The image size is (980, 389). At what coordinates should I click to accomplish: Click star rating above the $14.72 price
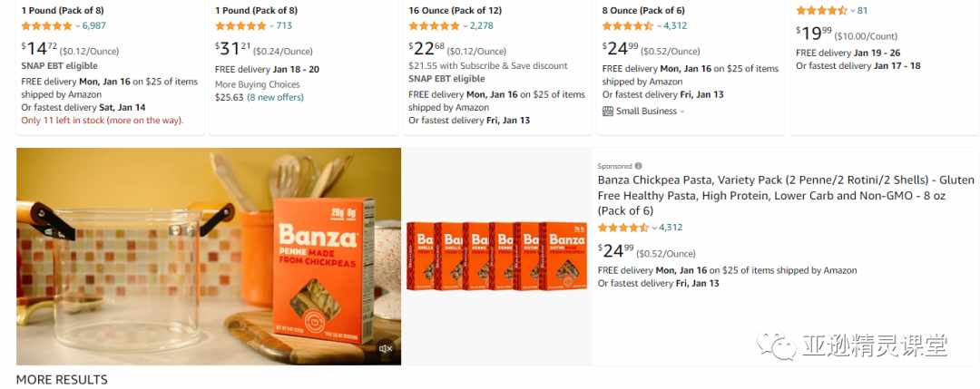[x=47, y=26]
